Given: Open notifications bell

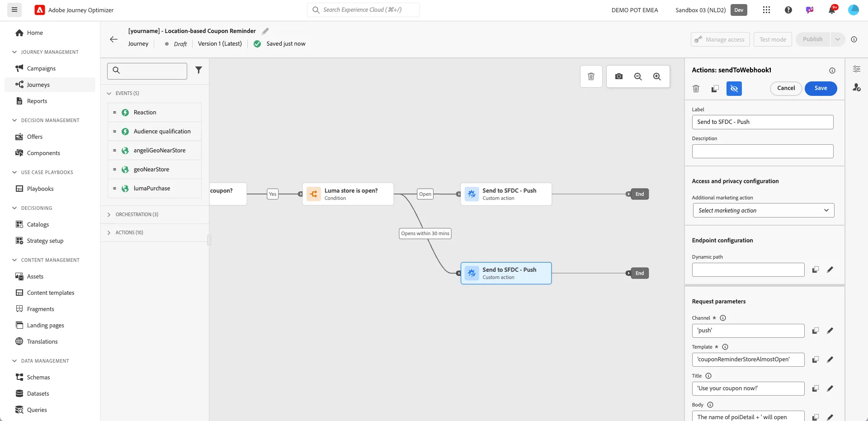Looking at the screenshot, I should [832, 10].
